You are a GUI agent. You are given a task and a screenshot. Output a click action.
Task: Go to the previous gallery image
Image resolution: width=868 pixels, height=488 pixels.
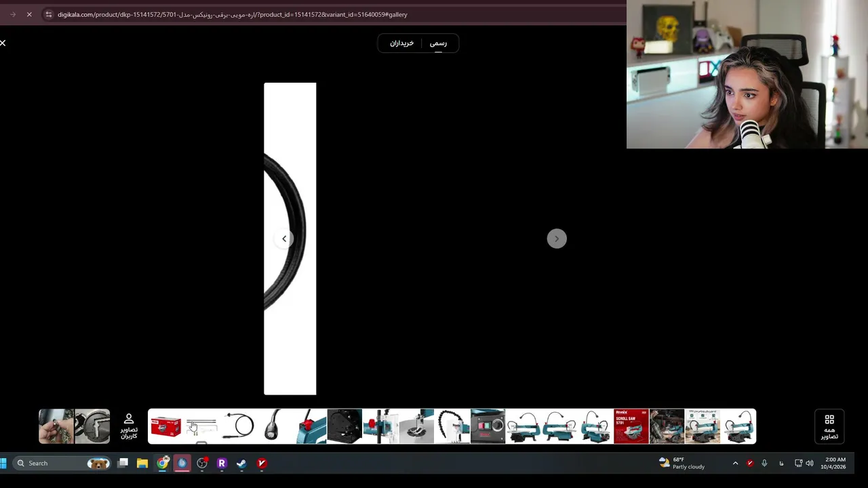pyautogui.click(x=284, y=239)
